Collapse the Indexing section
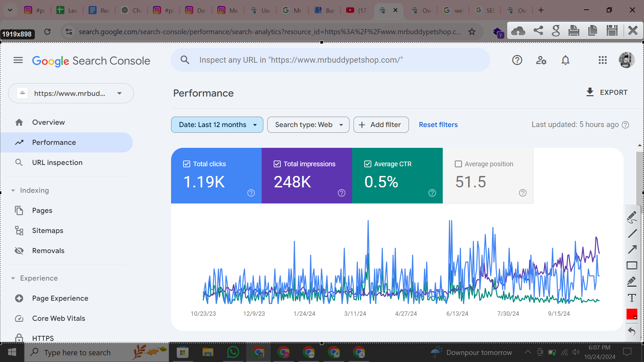The height and width of the screenshot is (362, 644). pyautogui.click(x=13, y=190)
